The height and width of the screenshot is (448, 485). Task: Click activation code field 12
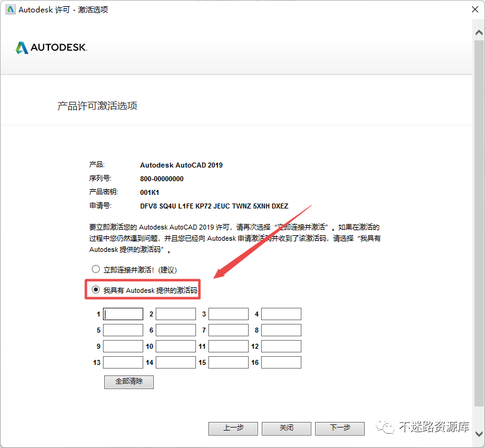[x=281, y=346]
